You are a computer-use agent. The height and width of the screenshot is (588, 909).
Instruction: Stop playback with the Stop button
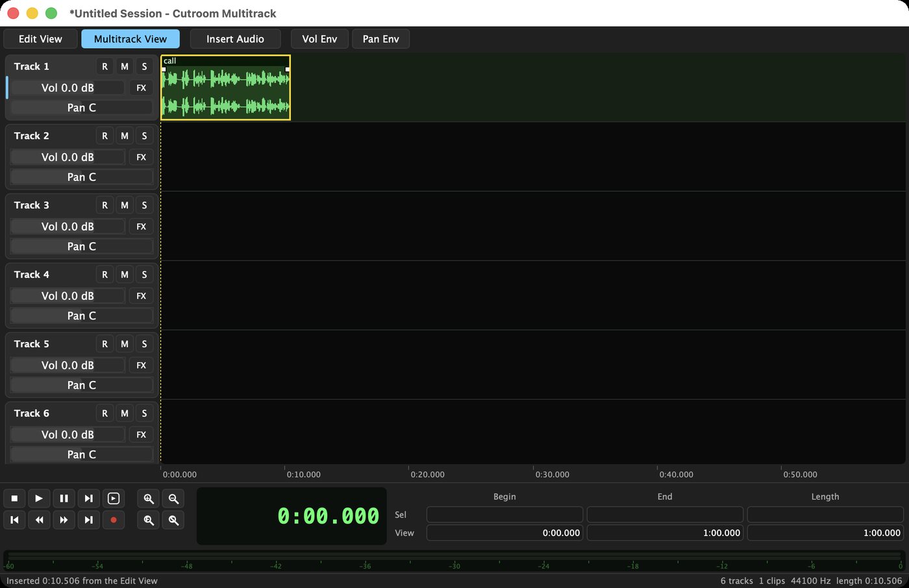[14, 498]
